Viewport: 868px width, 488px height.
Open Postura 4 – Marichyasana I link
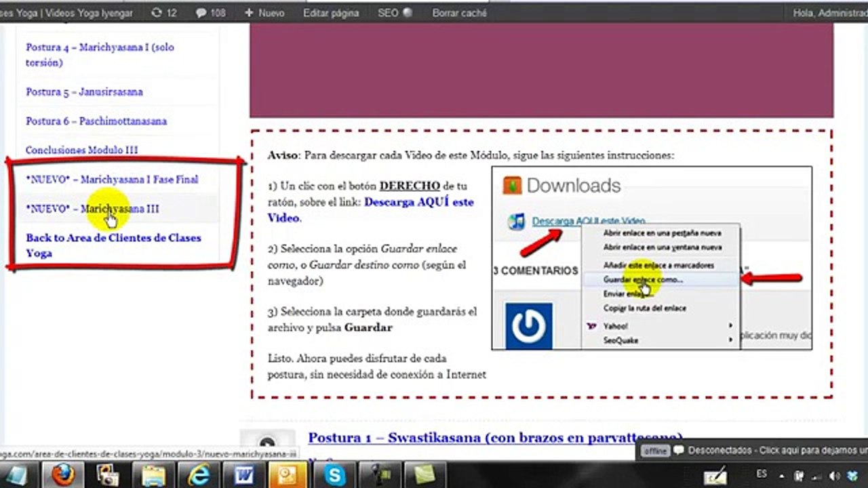100,55
